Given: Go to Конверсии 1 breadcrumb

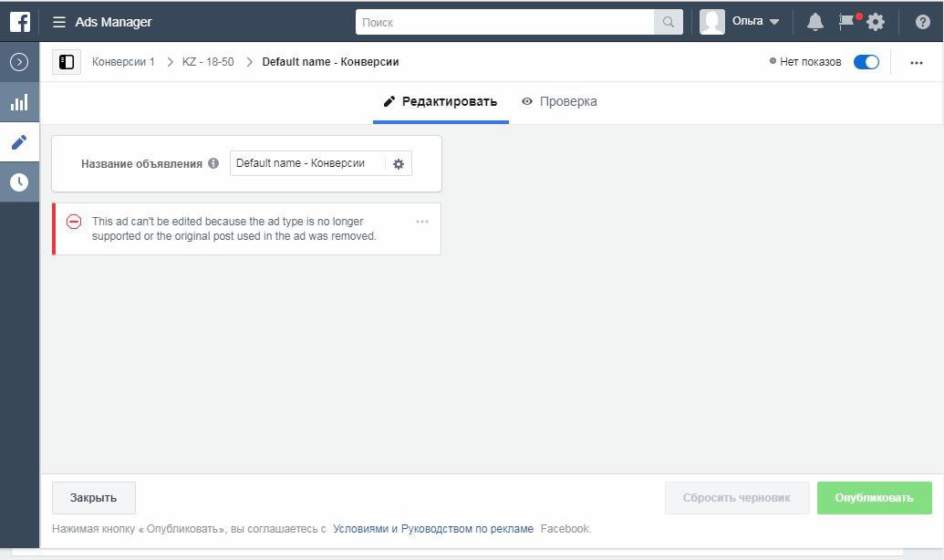Looking at the screenshot, I should pyautogui.click(x=123, y=62).
